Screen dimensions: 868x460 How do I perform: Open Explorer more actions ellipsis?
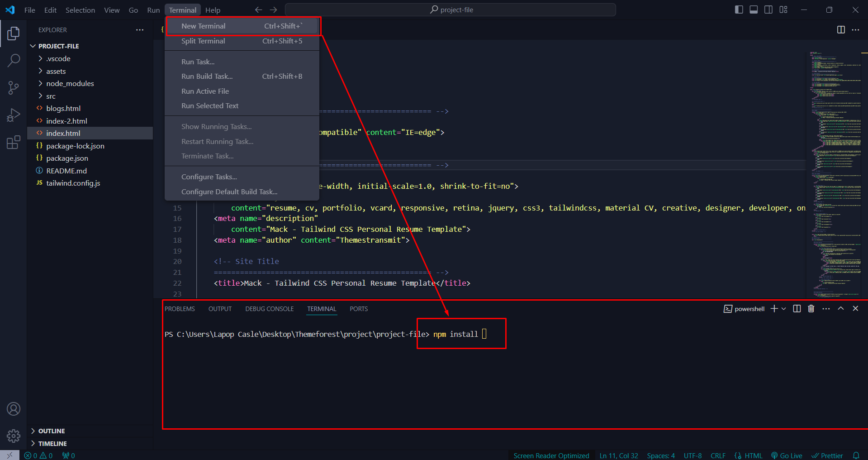click(140, 30)
